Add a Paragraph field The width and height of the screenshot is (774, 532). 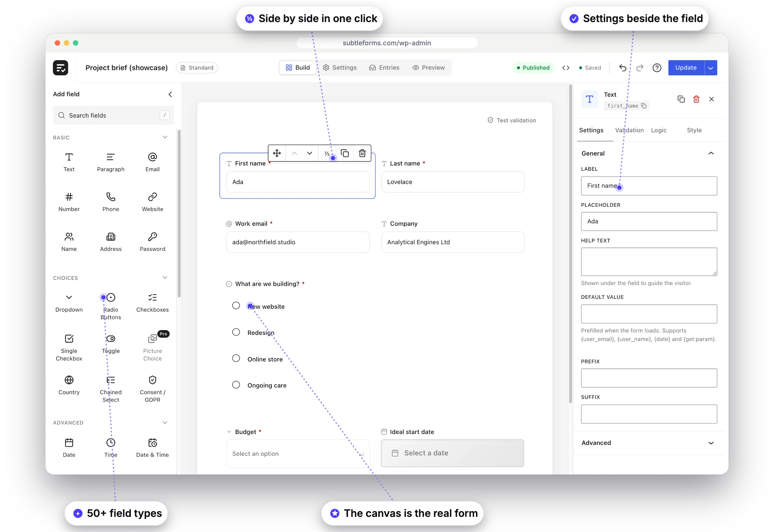click(111, 162)
